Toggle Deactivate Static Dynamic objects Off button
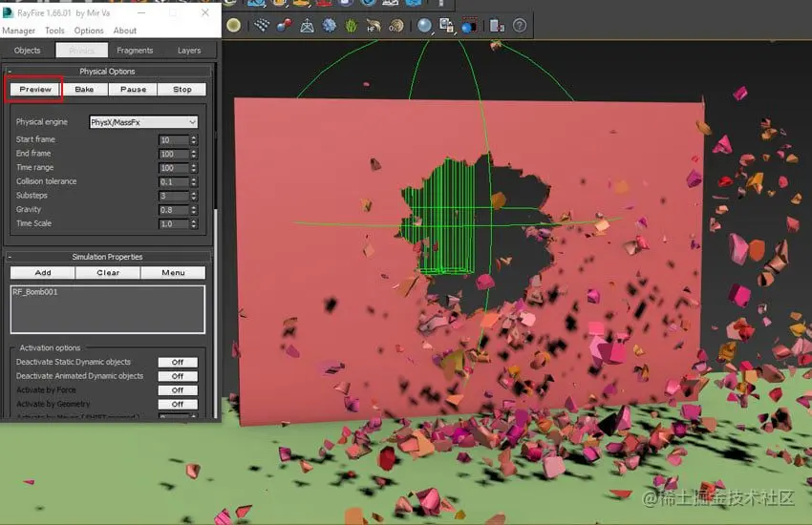 [178, 362]
